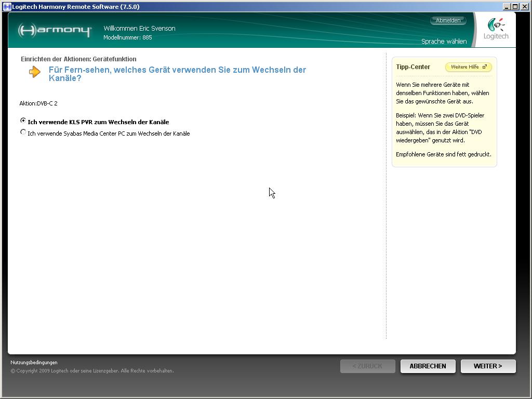
Task: Click the 'Modellnummer: 885' text
Action: pyautogui.click(x=128, y=37)
